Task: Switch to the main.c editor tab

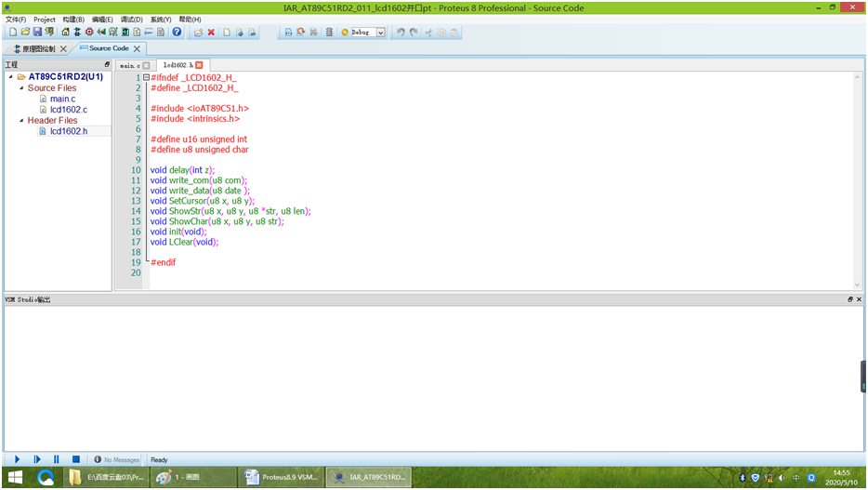Action: point(129,65)
